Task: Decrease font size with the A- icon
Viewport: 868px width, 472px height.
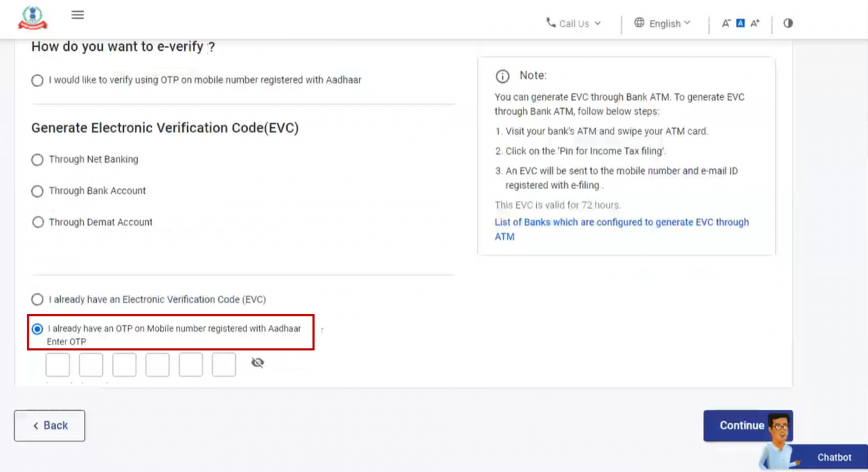Action: pyautogui.click(x=725, y=22)
